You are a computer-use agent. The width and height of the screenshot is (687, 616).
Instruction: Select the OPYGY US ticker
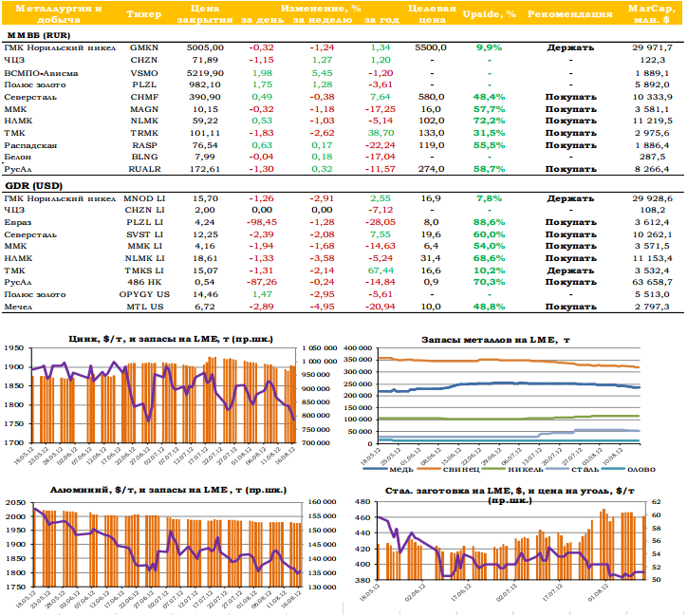(x=144, y=294)
